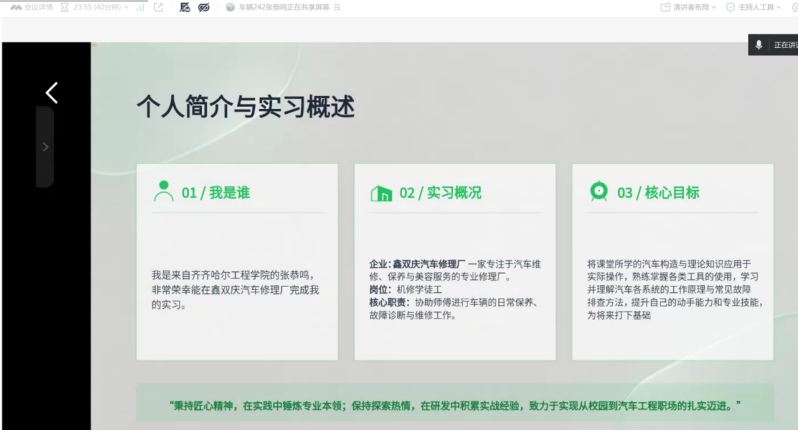Expand the 主持人工具 dropdown arrow
This screenshot has width=798, height=433.
click(778, 8)
